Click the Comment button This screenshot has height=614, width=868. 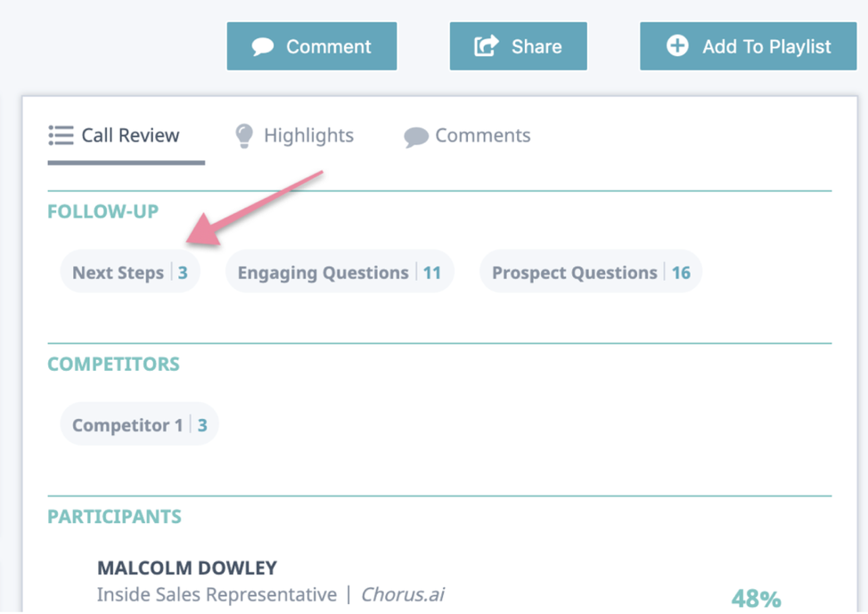[312, 46]
